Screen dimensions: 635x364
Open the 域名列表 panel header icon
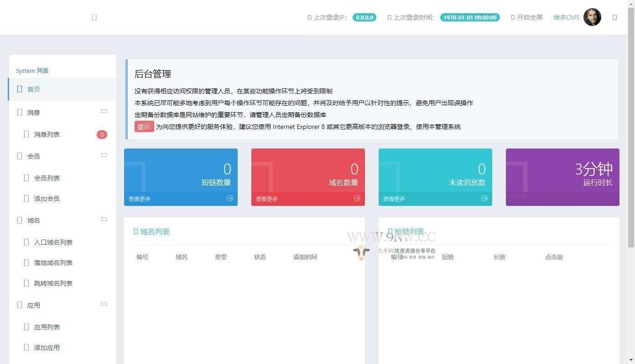pos(135,231)
